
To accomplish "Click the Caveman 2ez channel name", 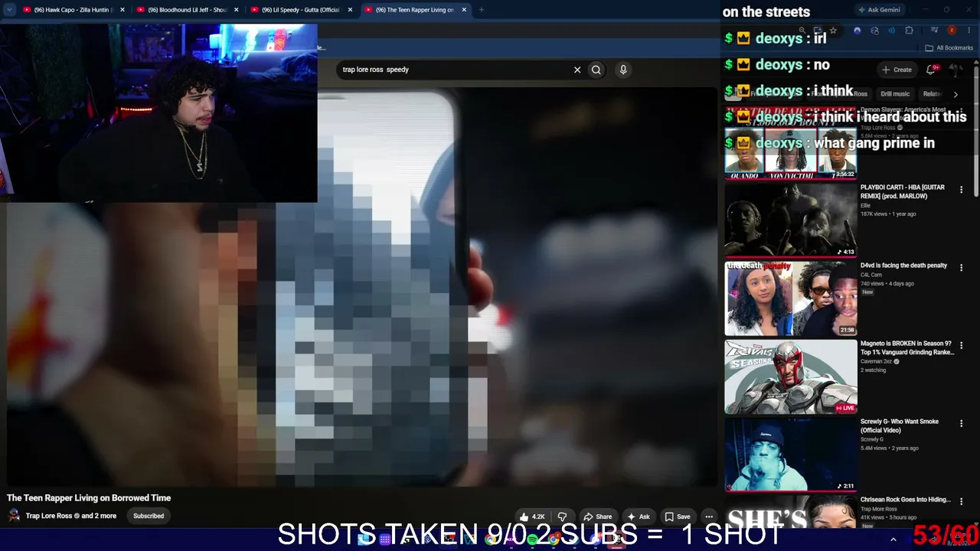I will 876,361.
